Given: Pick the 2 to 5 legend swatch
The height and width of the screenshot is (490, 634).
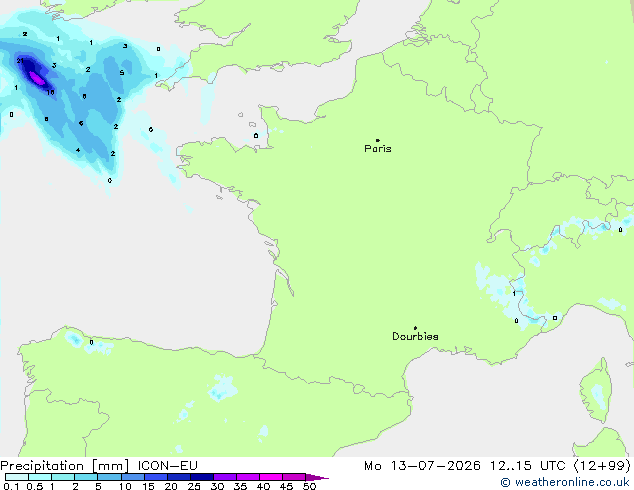Looking at the screenshot, I should (86, 477).
